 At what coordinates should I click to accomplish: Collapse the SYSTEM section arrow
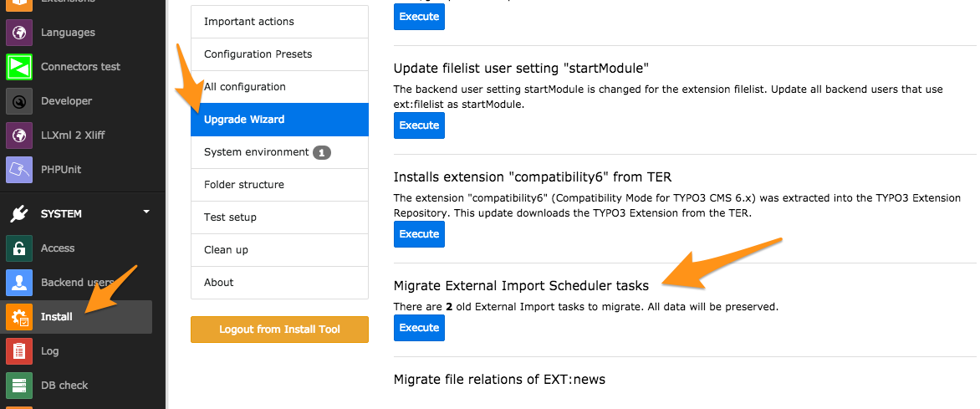(x=146, y=212)
